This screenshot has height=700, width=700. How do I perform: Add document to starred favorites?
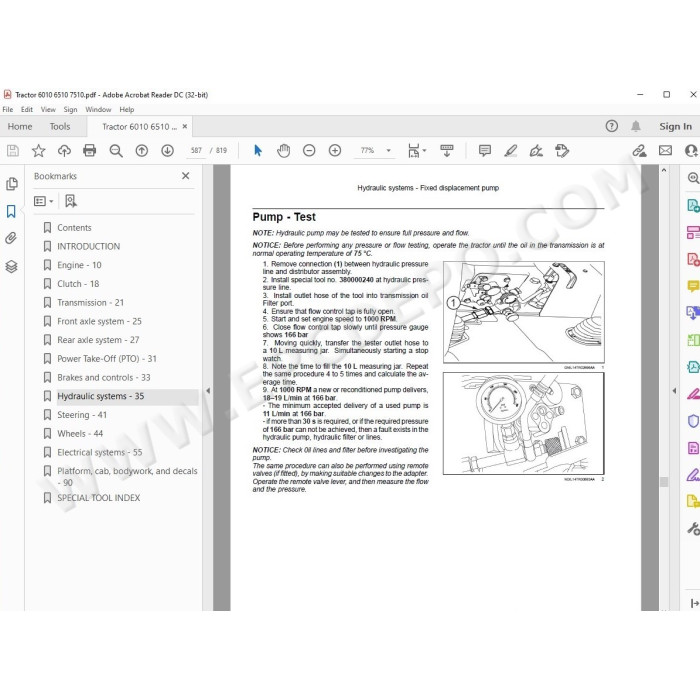[x=38, y=151]
